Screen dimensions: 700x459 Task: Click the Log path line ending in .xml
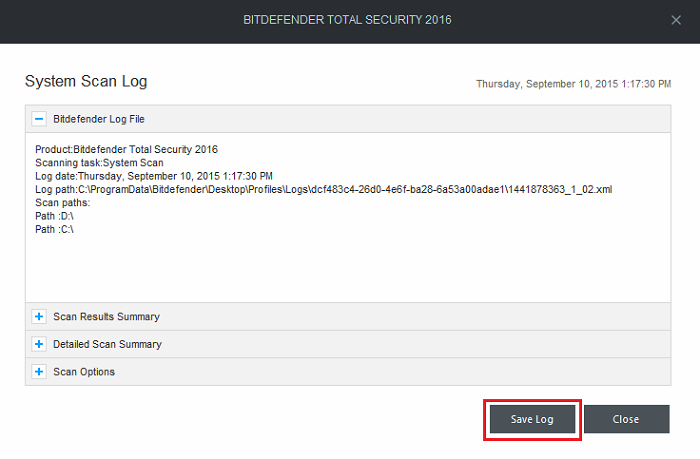pos(324,189)
